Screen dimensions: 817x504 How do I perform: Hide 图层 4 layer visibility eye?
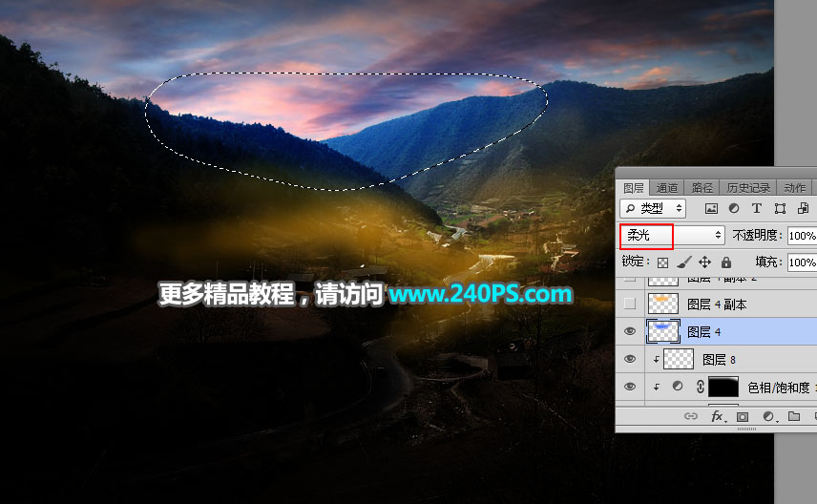click(x=630, y=331)
